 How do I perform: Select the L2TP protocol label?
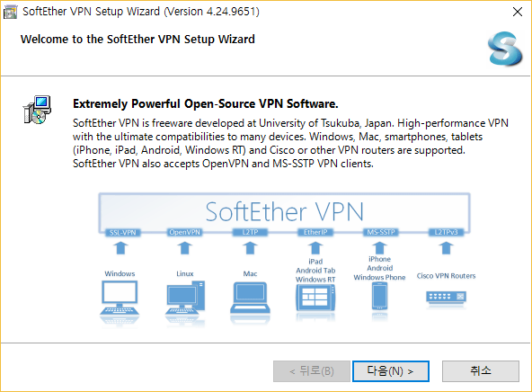click(x=250, y=232)
